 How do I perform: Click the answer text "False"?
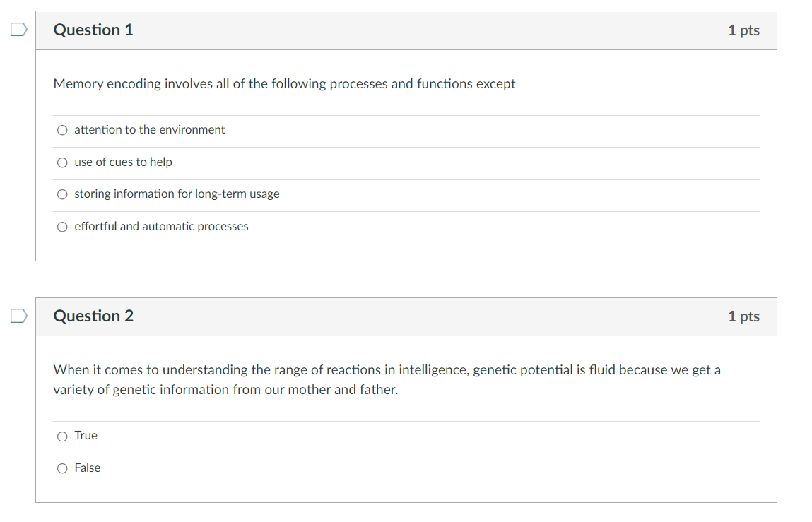(88, 468)
